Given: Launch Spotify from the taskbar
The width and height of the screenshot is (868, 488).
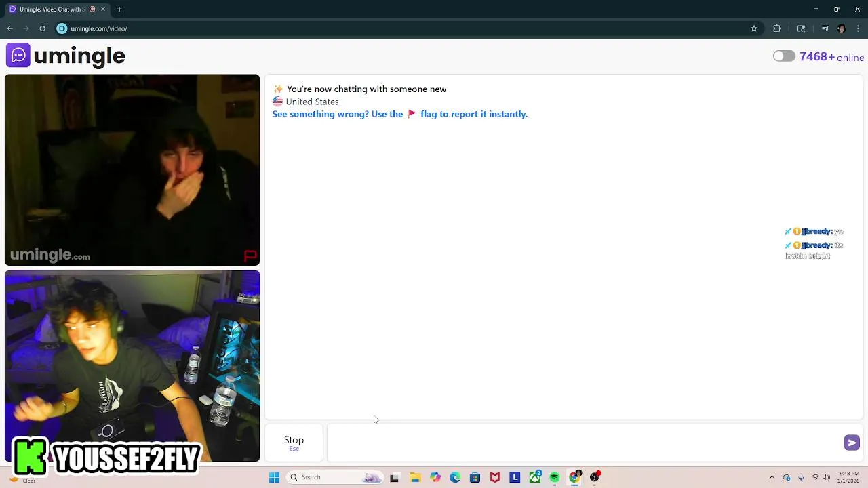Looking at the screenshot, I should coord(555,477).
